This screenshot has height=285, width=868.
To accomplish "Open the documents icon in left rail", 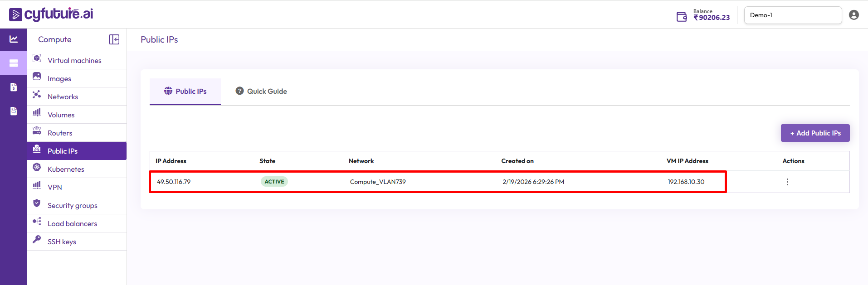I will [14, 111].
